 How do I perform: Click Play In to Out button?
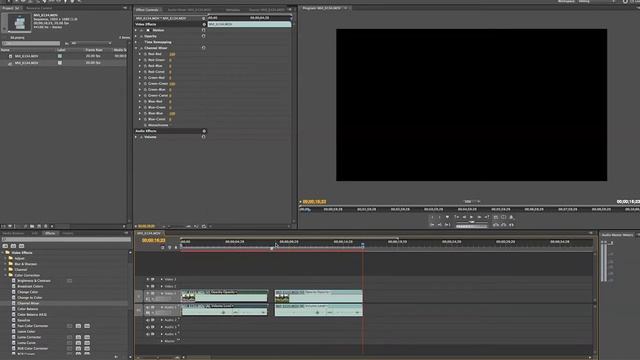point(447,224)
